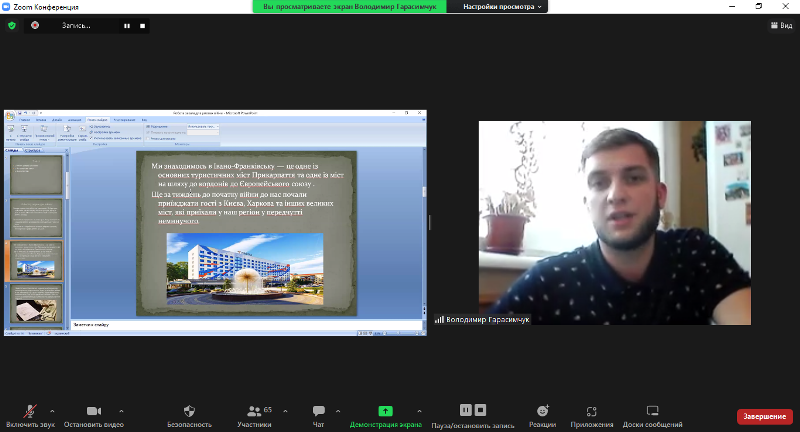Pause the meeting recording in bottom toolbar
Viewport: 800px width, 432px height.
tap(466, 410)
